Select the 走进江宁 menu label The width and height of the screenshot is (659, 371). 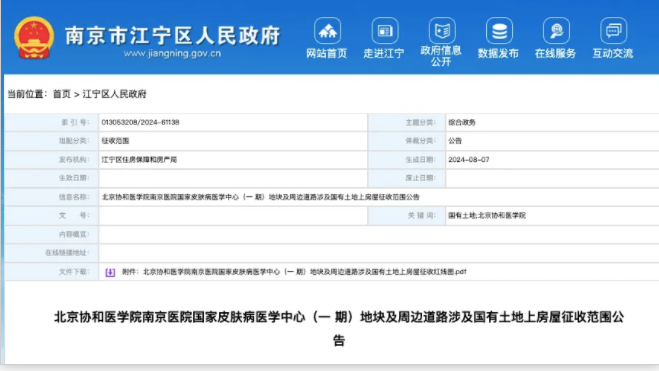click(x=384, y=54)
